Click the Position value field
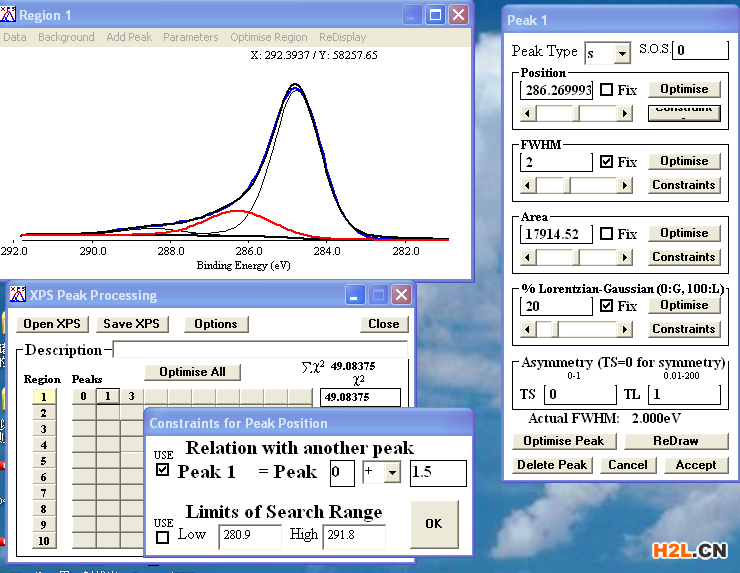Viewport: 740px width, 573px height. [x=556, y=90]
